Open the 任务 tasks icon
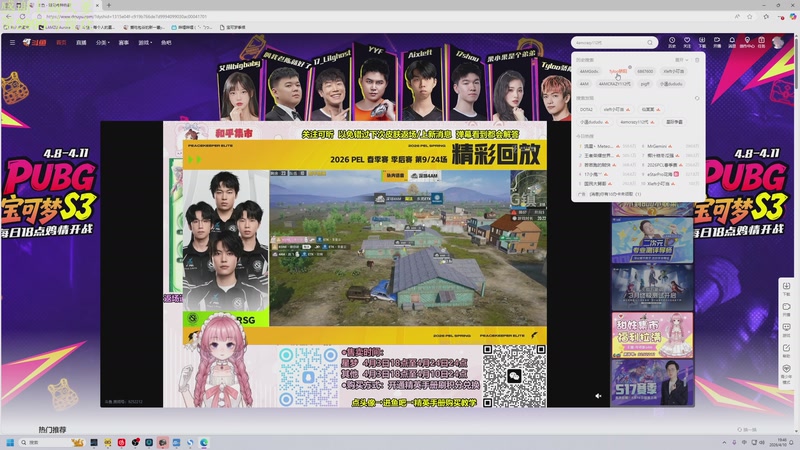 click(x=761, y=42)
